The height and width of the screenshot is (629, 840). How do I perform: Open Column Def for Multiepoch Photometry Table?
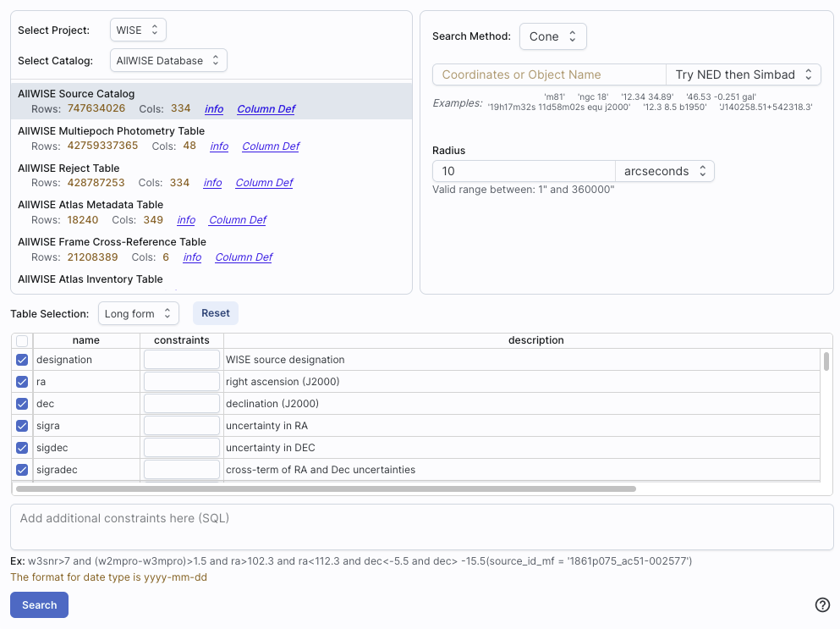click(271, 146)
